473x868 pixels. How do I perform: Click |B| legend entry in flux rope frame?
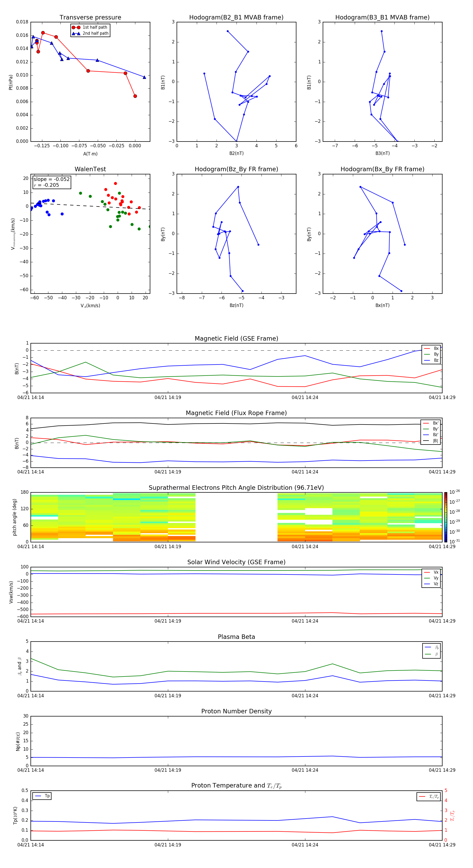click(x=431, y=441)
